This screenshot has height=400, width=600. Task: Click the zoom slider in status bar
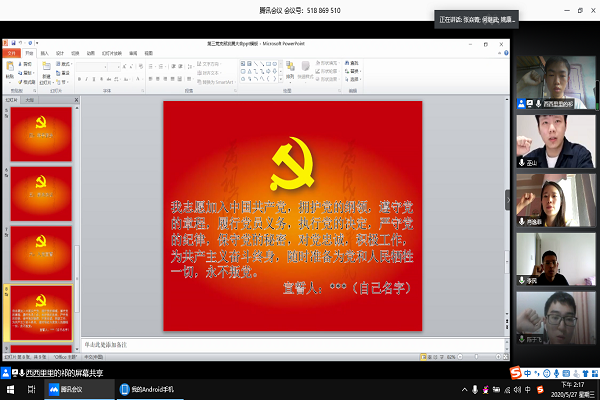pos(475,358)
